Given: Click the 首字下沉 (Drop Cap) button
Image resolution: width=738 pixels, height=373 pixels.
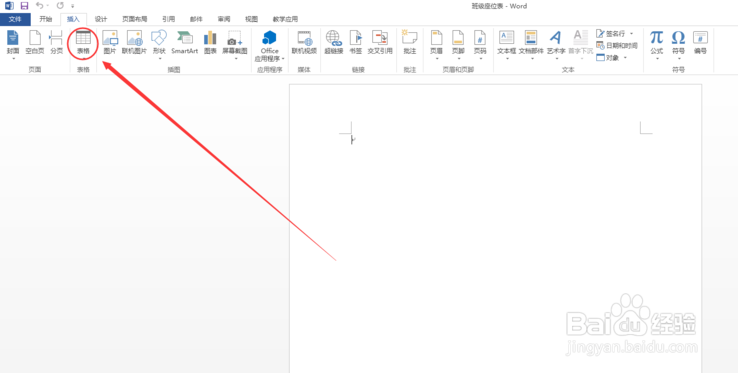Looking at the screenshot, I should click(x=580, y=45).
